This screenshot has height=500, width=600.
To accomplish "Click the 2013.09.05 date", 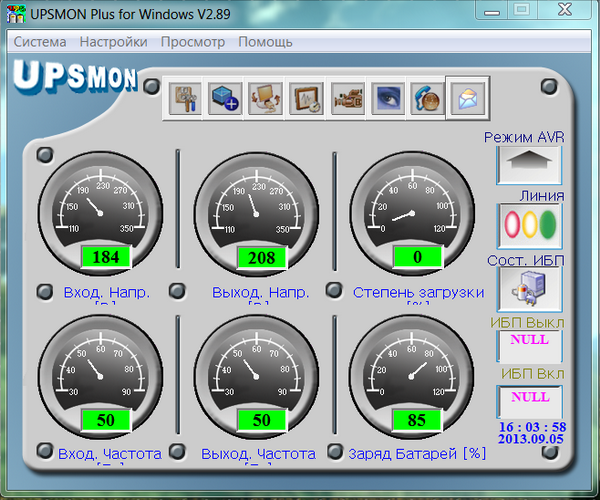I will pyautogui.click(x=531, y=439).
